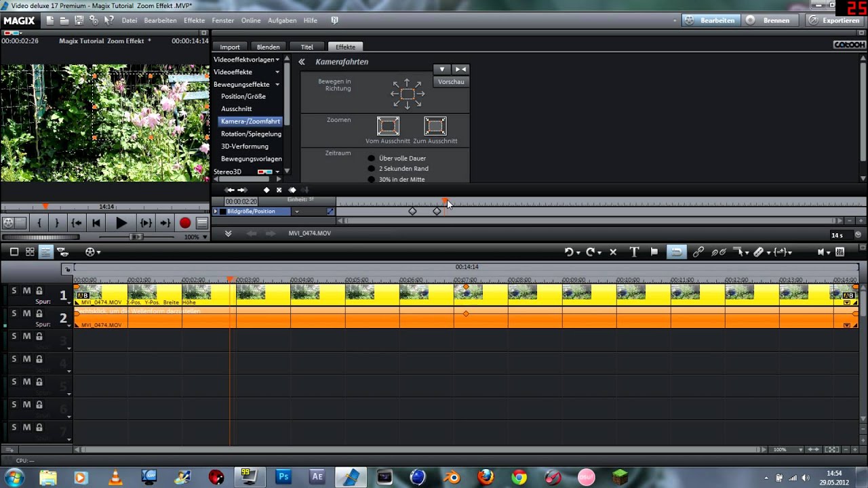Activate the context help cursor icon
The height and width of the screenshot is (488, 868).
(x=109, y=20)
